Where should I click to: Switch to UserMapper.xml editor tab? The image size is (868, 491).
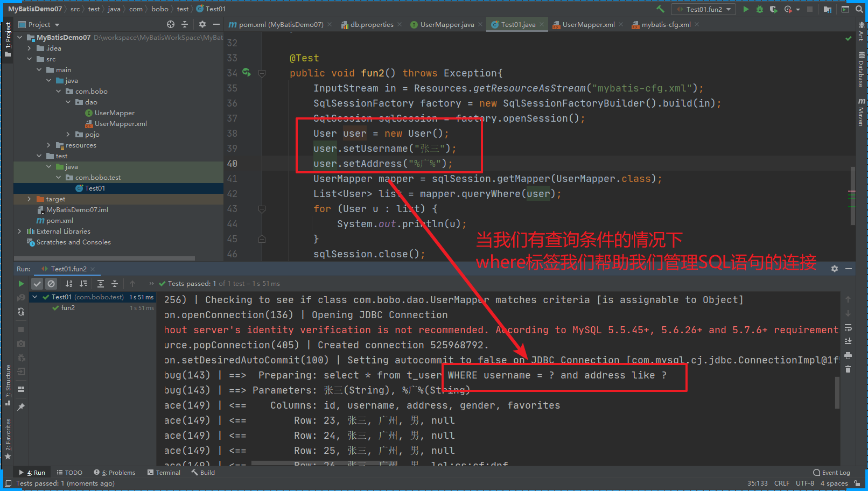pyautogui.click(x=589, y=24)
